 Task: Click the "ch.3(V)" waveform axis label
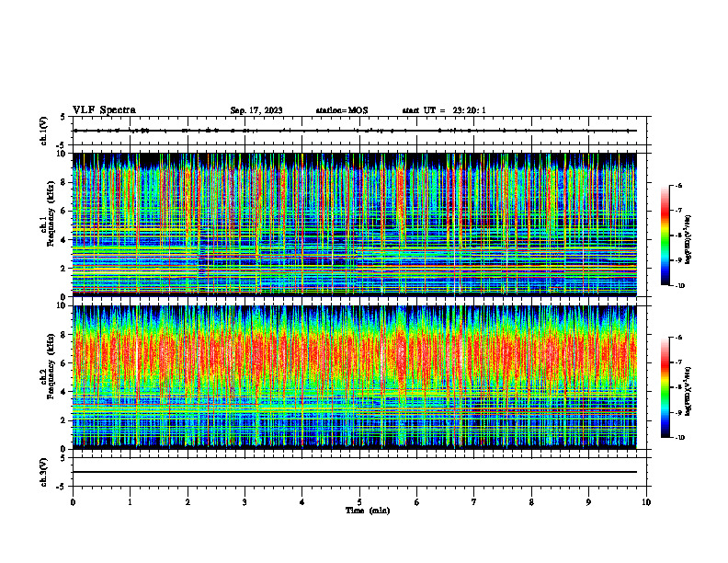43,472
